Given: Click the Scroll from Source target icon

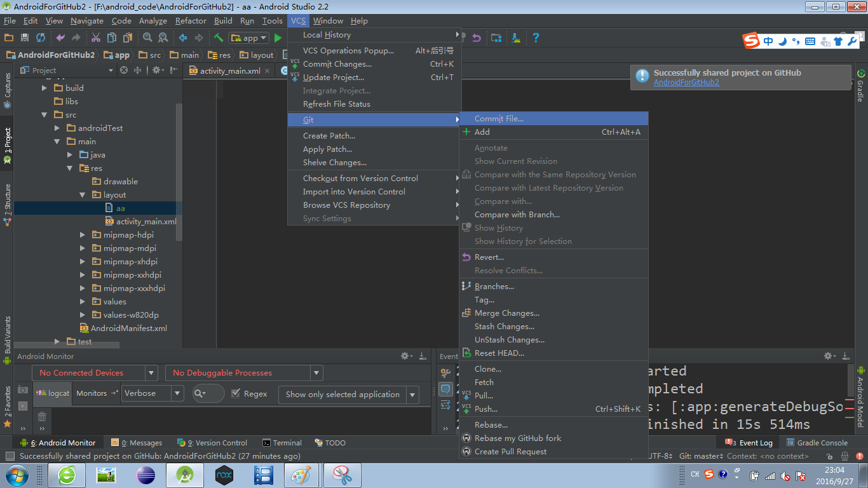Looking at the screenshot, I should (x=124, y=71).
